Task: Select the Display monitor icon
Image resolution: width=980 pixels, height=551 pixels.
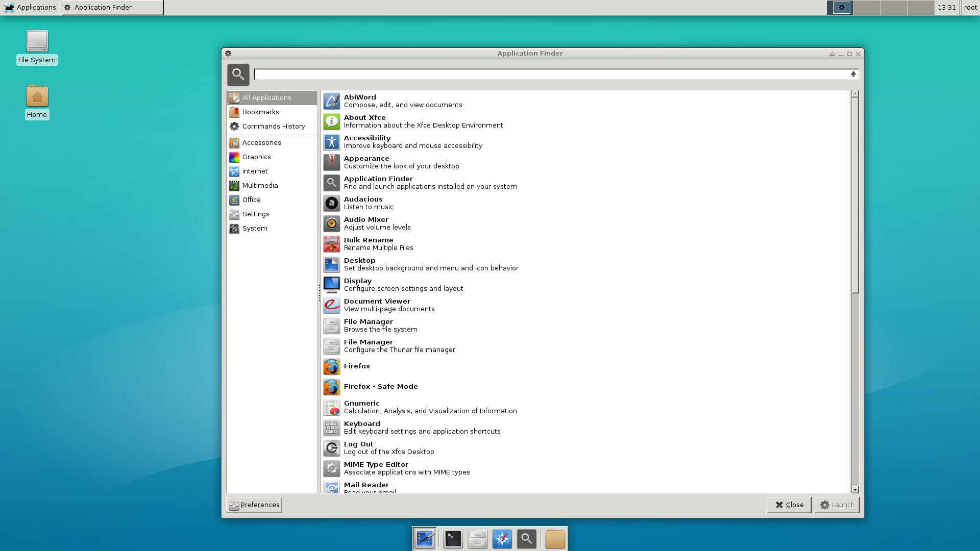Action: 332,285
